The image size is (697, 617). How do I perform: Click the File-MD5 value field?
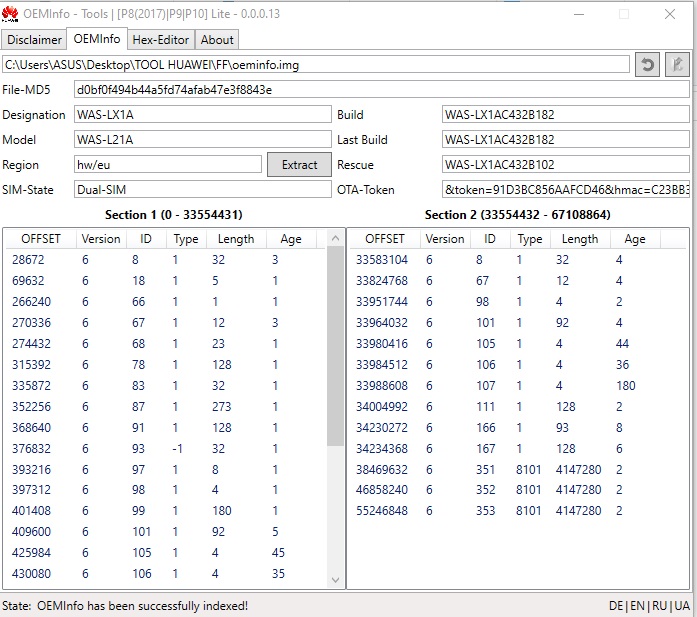[381, 90]
